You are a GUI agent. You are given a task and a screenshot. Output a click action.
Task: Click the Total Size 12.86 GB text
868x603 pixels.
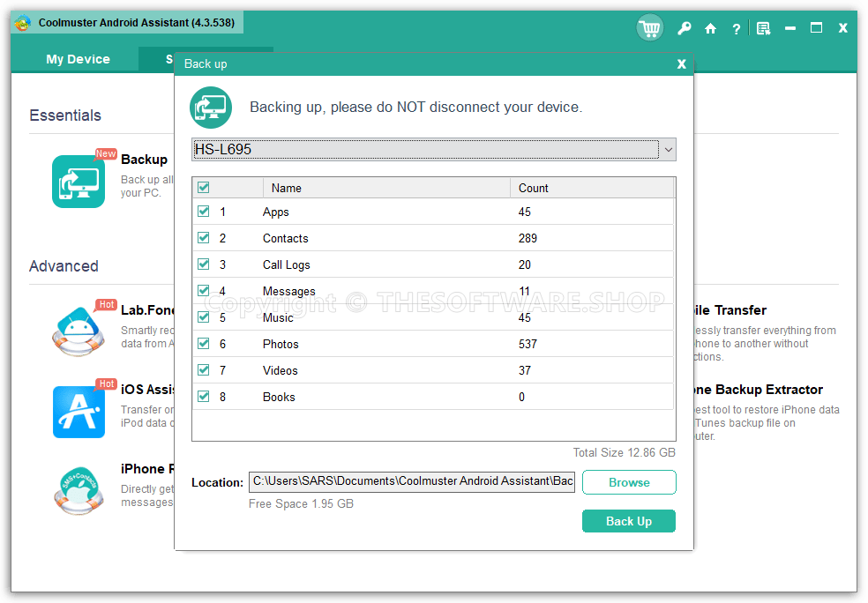coord(624,452)
